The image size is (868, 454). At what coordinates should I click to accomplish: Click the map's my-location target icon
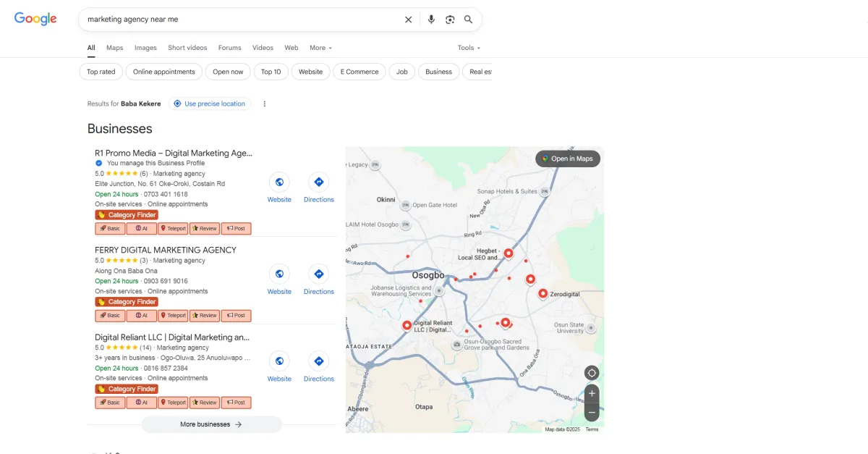tap(592, 373)
